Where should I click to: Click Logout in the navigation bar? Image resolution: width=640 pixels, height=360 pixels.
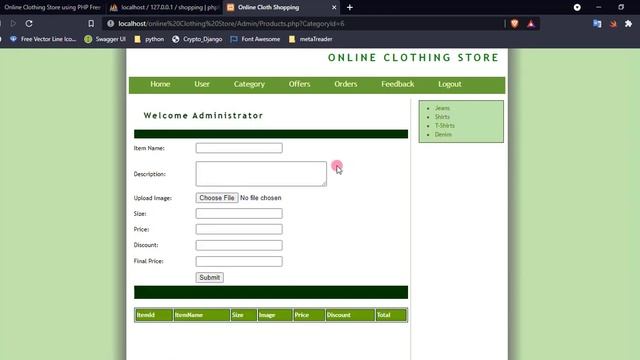[450, 84]
